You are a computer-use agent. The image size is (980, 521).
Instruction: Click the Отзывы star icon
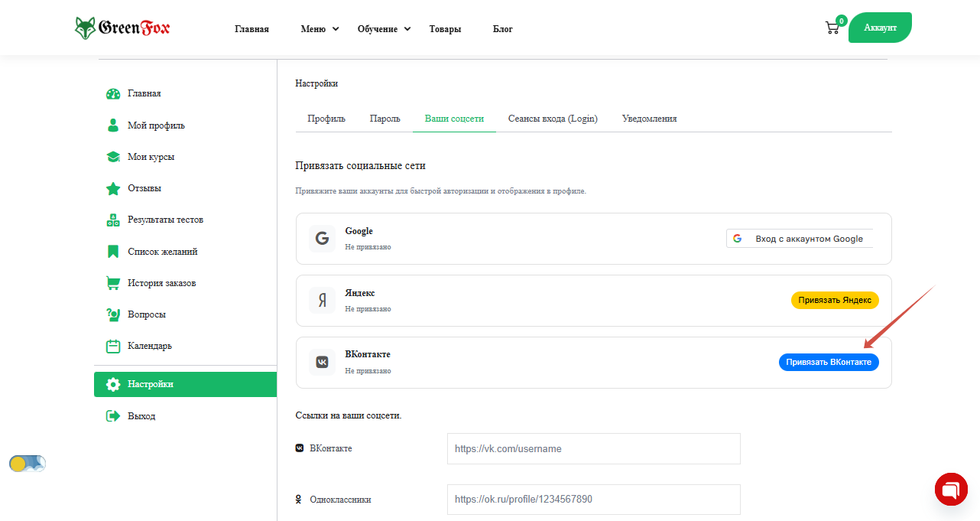[113, 188]
